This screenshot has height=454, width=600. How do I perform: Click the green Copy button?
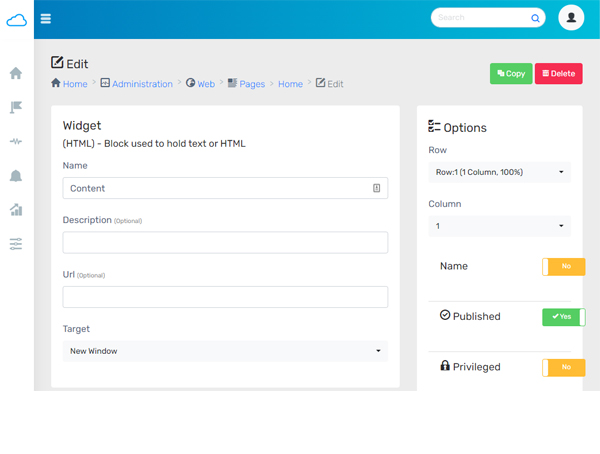(511, 73)
